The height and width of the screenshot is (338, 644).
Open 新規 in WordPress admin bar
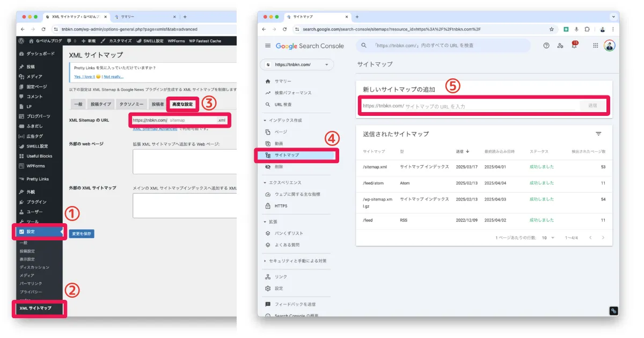pyautogui.click(x=89, y=41)
